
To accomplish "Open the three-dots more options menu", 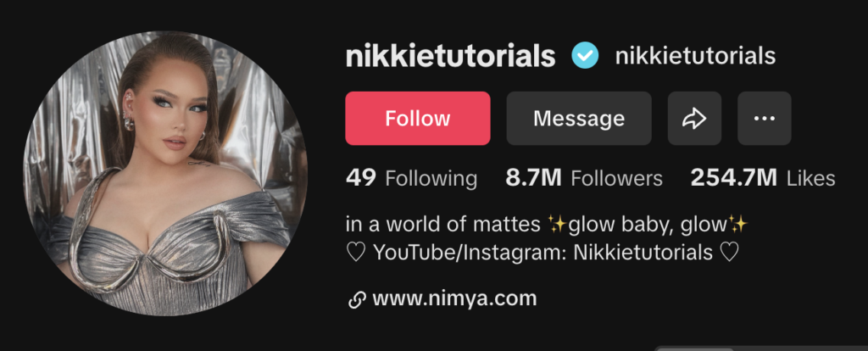I will [x=765, y=119].
